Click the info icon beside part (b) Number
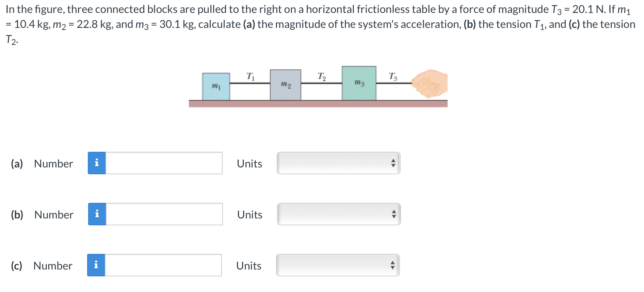 pyautogui.click(x=97, y=214)
